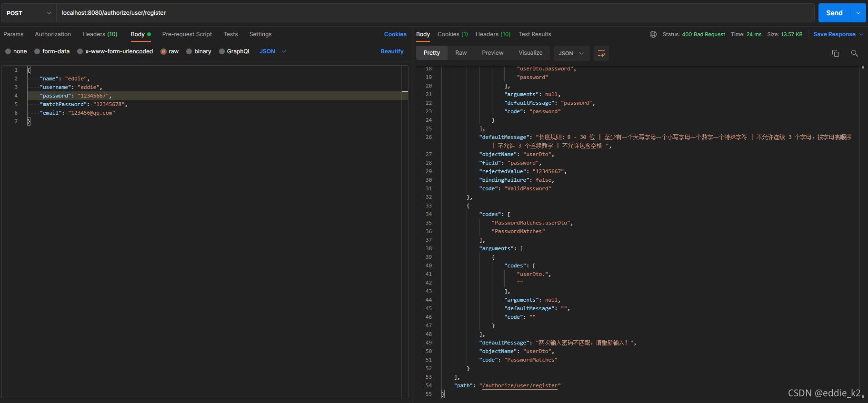Open the request Tests tab
This screenshot has height=403, width=868.
230,34
